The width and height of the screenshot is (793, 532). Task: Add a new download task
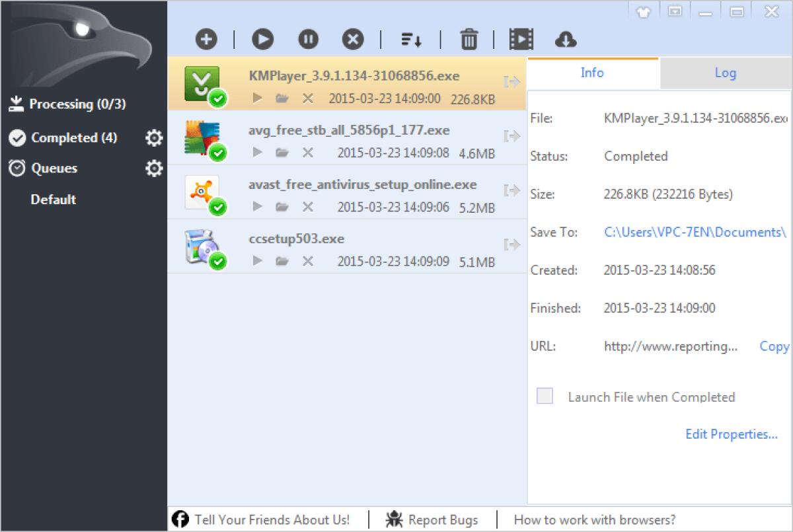[206, 39]
